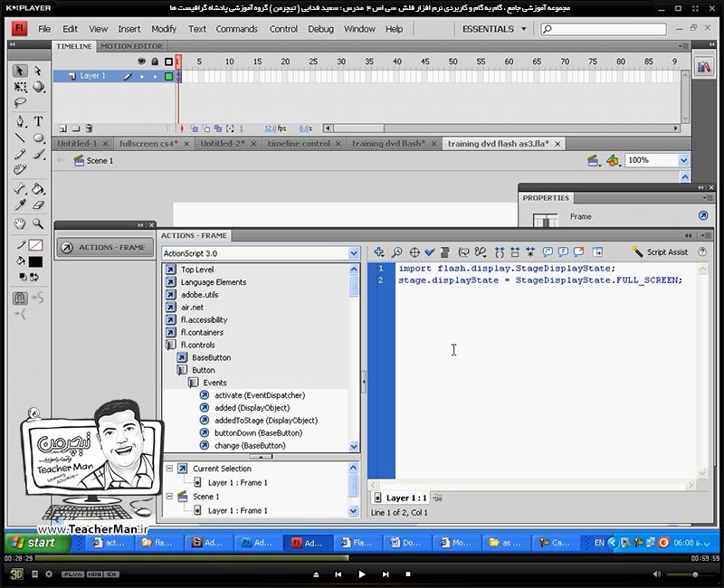Open the Debug menu

[x=320, y=29]
